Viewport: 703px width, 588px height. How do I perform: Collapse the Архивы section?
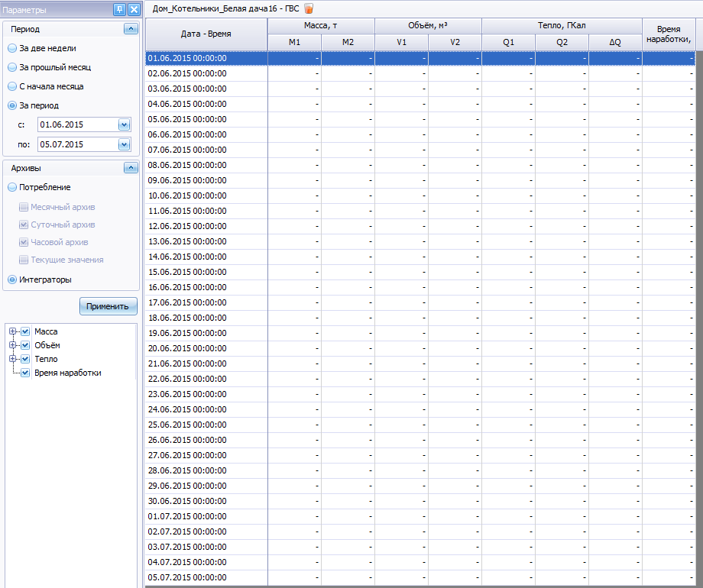pos(131,167)
